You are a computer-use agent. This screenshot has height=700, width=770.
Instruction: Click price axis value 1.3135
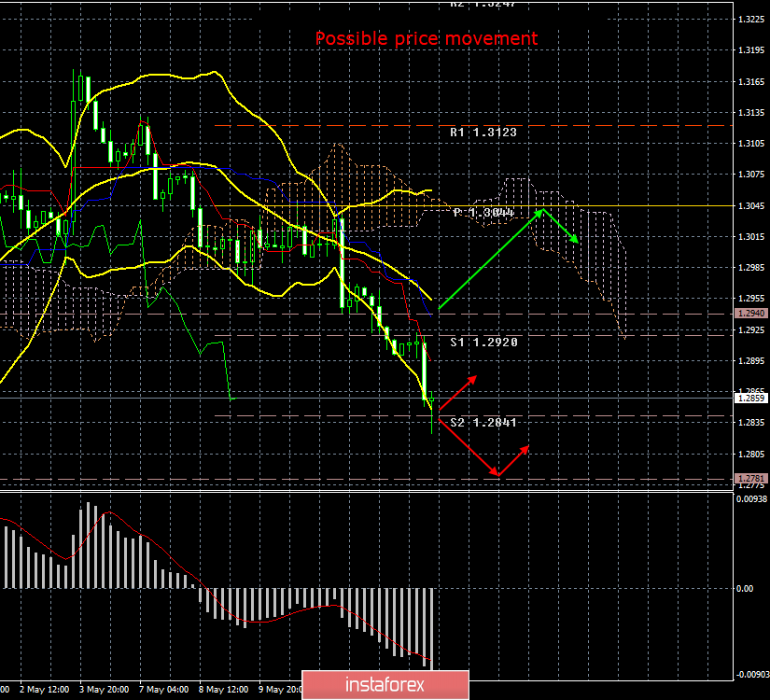tap(752, 113)
